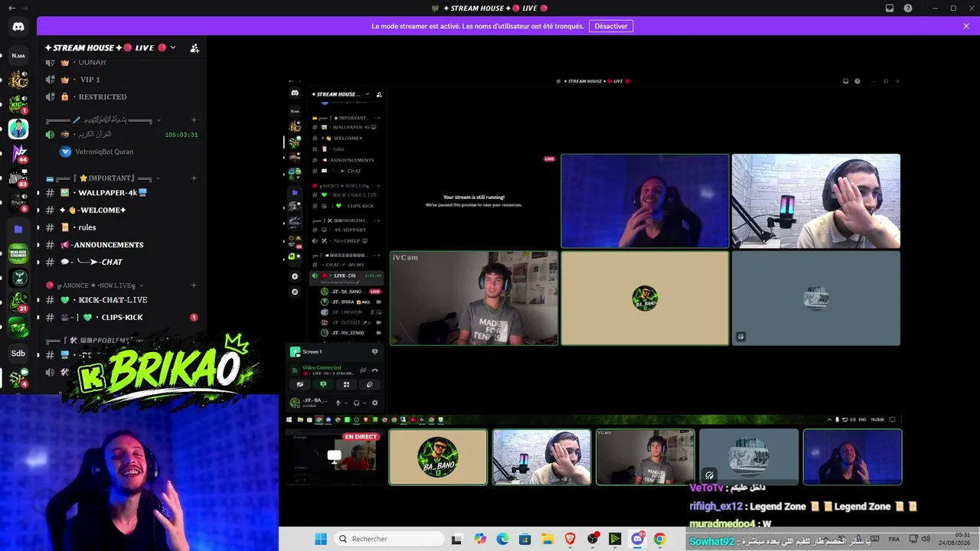Select the BA_BANO avatar tile in the bottom strip

click(438, 457)
